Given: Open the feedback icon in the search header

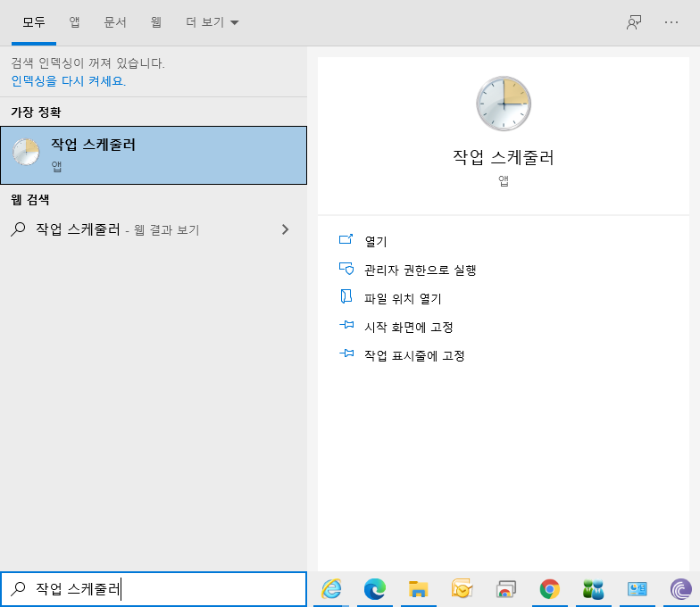Looking at the screenshot, I should [634, 22].
